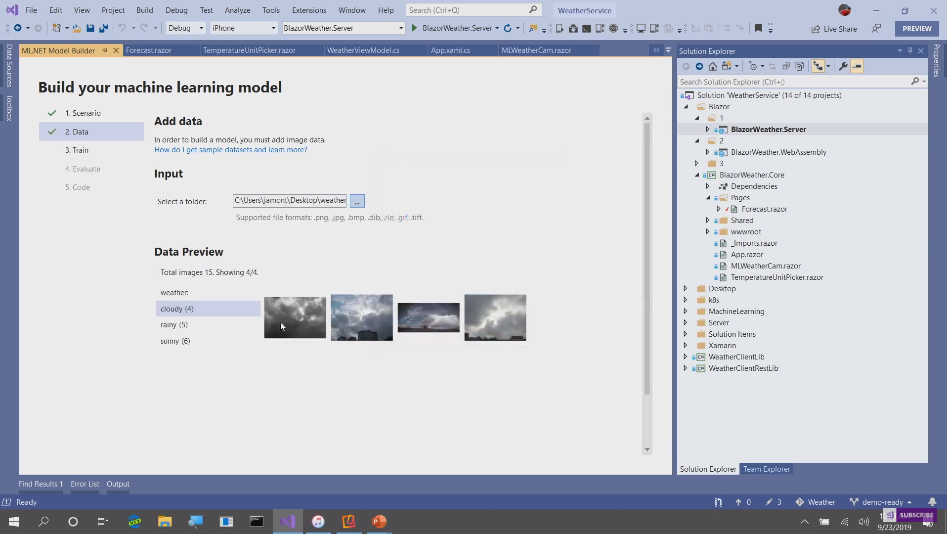Open the PowerPoint icon in the taskbar
947x534 pixels.
tap(379, 521)
